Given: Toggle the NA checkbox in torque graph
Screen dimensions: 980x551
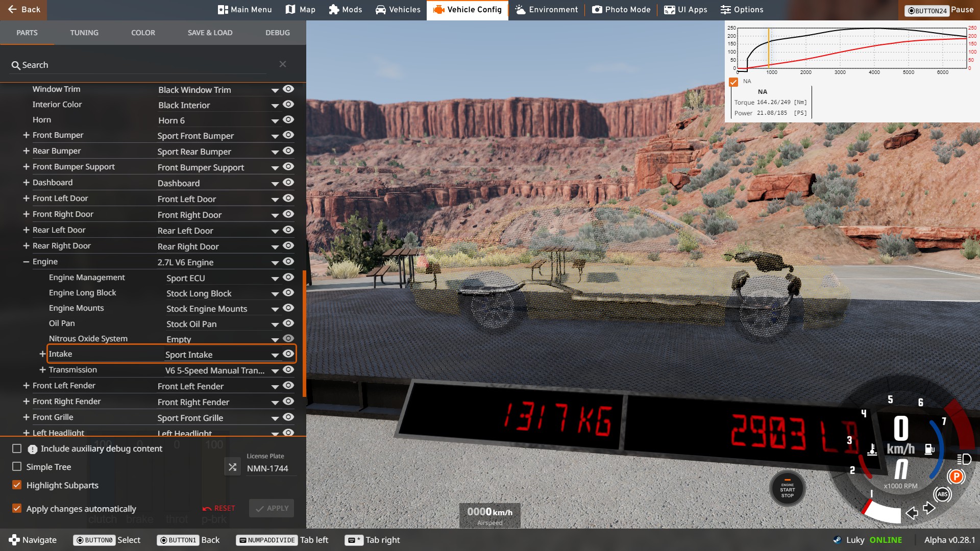Looking at the screenshot, I should (733, 82).
